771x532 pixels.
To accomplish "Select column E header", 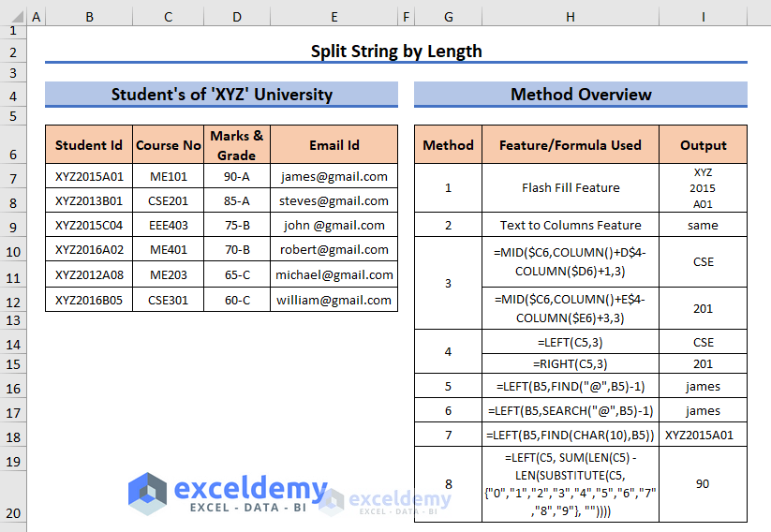I will [x=334, y=17].
